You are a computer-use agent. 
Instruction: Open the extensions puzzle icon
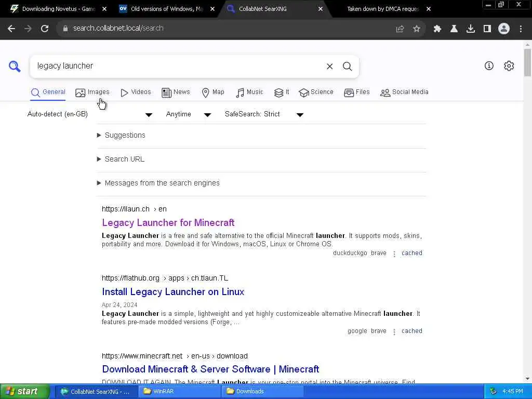[x=437, y=29]
